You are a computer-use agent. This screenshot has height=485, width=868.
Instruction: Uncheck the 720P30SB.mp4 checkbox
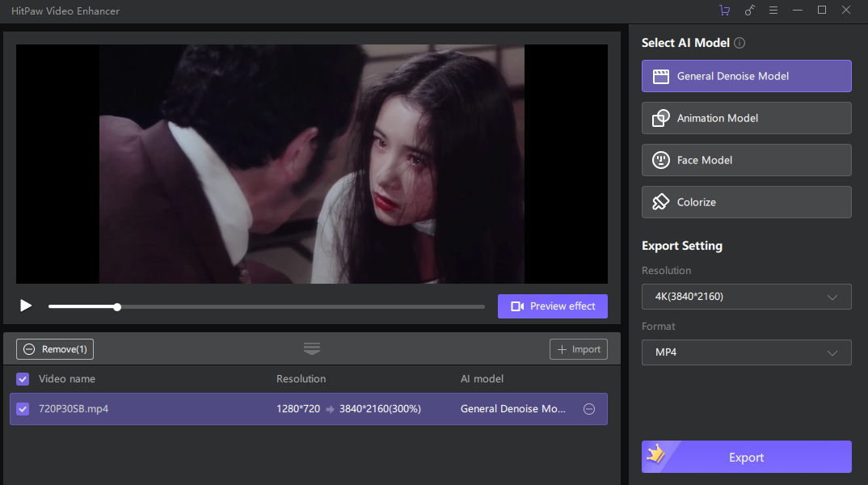(23, 409)
